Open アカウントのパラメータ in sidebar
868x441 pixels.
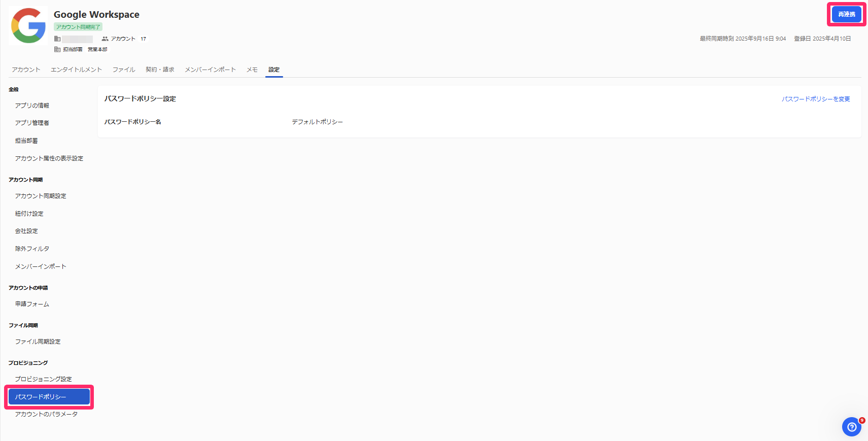pos(46,414)
